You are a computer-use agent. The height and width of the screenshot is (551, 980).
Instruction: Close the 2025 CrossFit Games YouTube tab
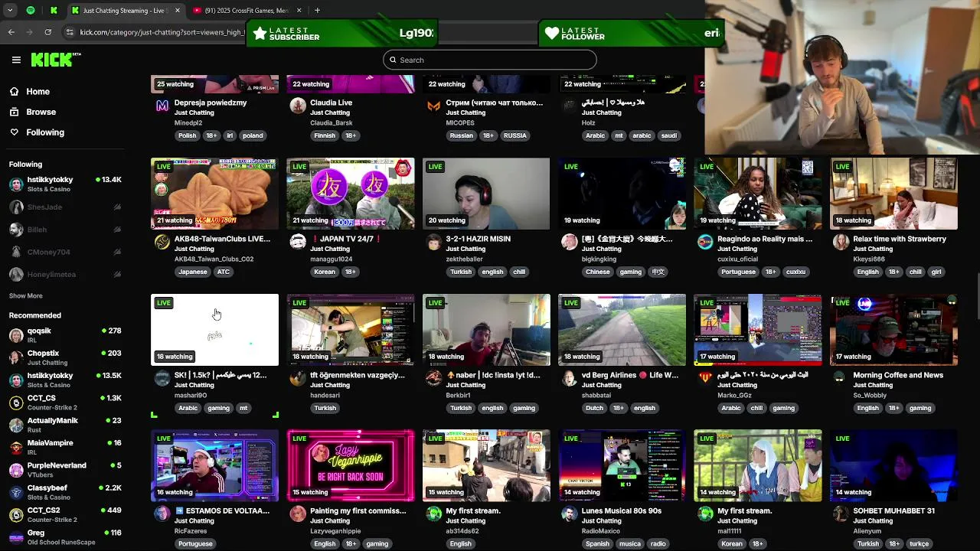click(299, 11)
